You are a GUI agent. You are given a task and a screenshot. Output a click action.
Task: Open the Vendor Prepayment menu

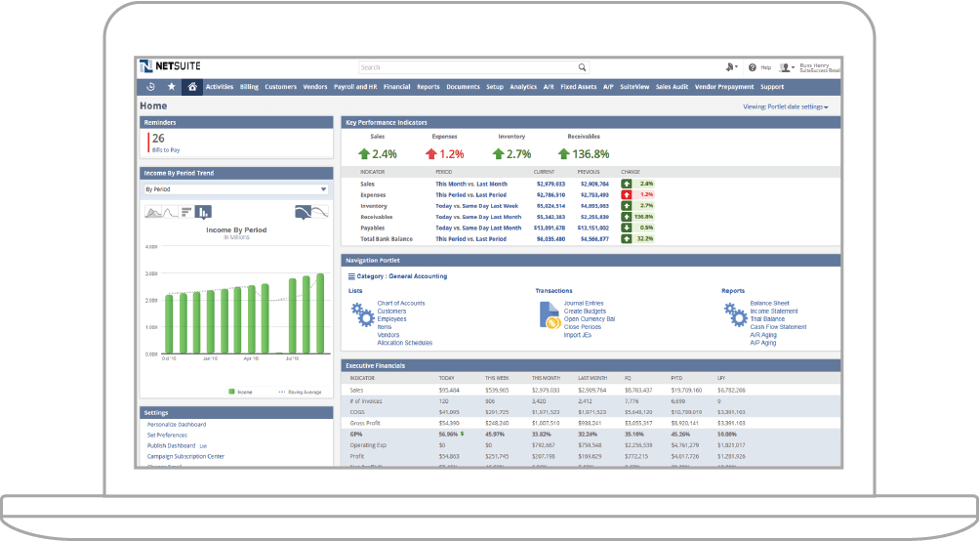point(724,87)
